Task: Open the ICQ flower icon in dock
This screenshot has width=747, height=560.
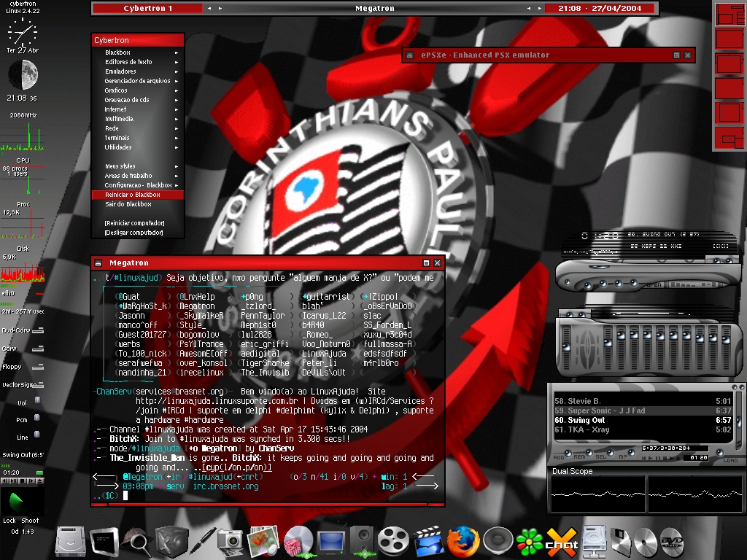Action: tap(530, 542)
